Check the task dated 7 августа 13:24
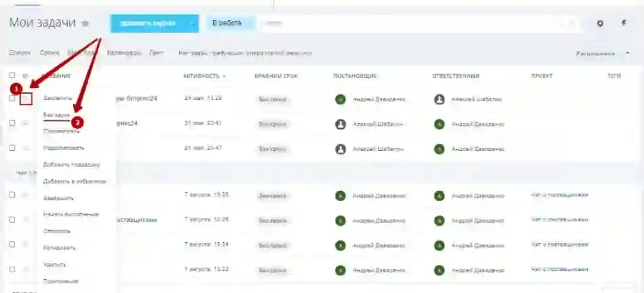The width and height of the screenshot is (644, 293). click(x=13, y=245)
